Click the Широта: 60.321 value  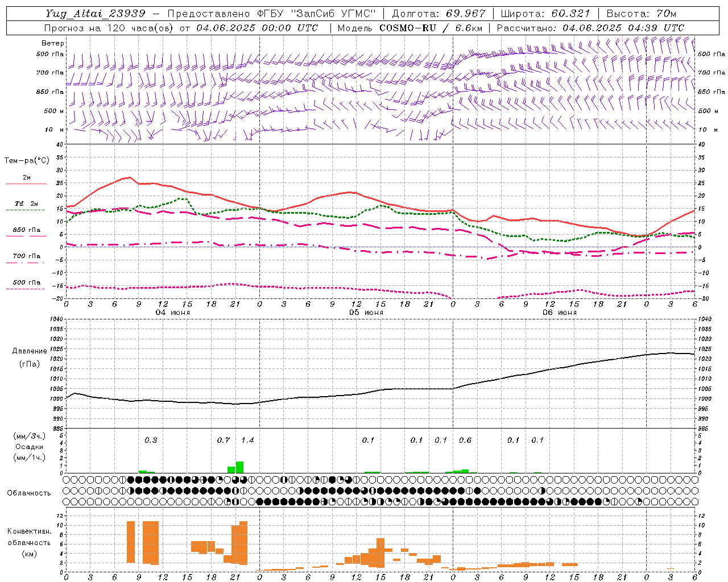pos(545,14)
